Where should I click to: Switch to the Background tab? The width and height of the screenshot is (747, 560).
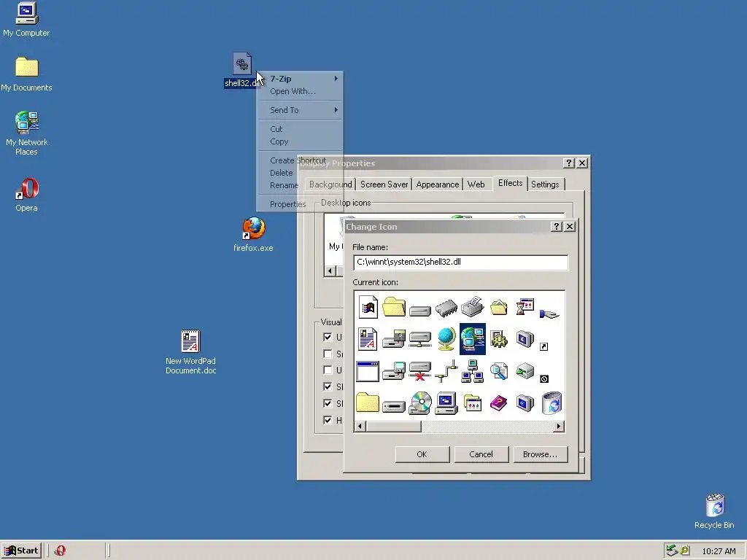pyautogui.click(x=330, y=184)
